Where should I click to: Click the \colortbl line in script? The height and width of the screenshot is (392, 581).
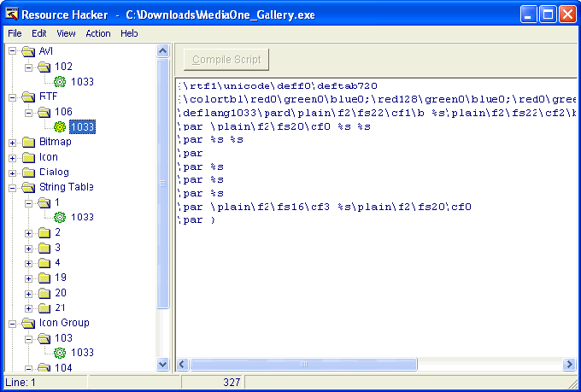(377, 100)
